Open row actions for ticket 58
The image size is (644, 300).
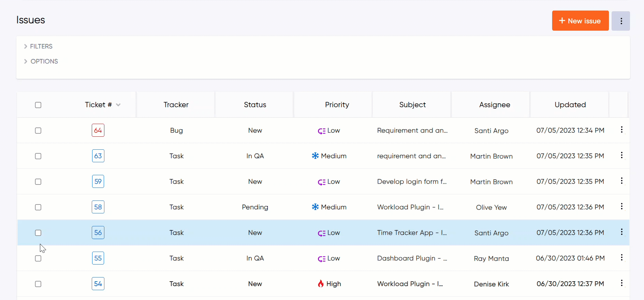pyautogui.click(x=621, y=207)
